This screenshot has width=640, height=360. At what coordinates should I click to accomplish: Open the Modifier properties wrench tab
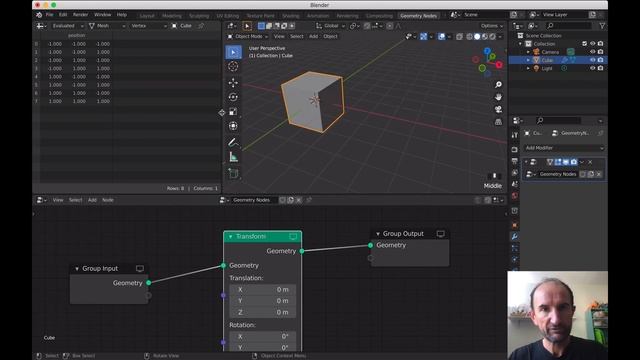[515, 236]
